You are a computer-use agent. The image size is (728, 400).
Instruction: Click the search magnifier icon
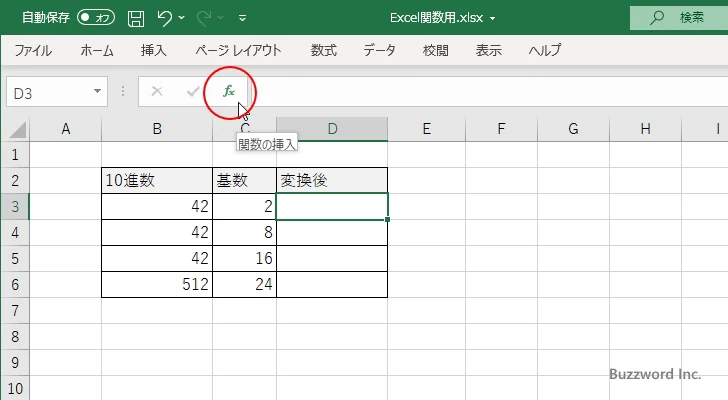[656, 18]
